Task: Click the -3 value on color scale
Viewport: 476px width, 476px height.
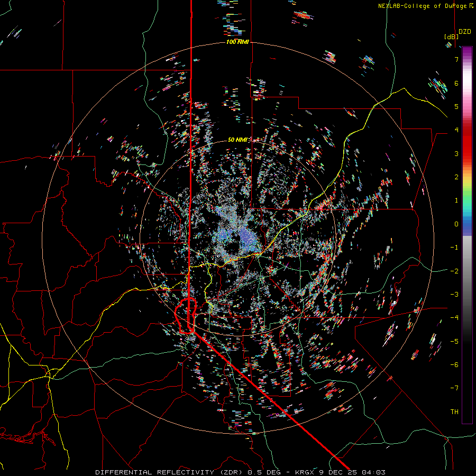Action: click(454, 295)
